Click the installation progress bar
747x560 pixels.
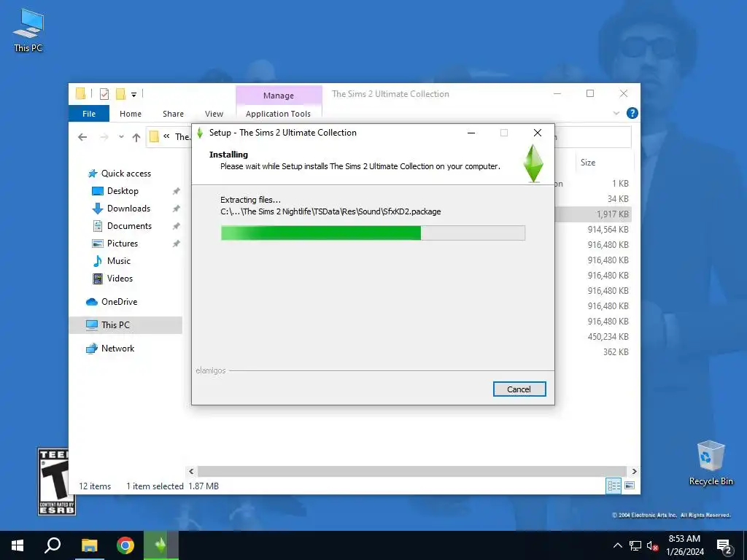373,233
